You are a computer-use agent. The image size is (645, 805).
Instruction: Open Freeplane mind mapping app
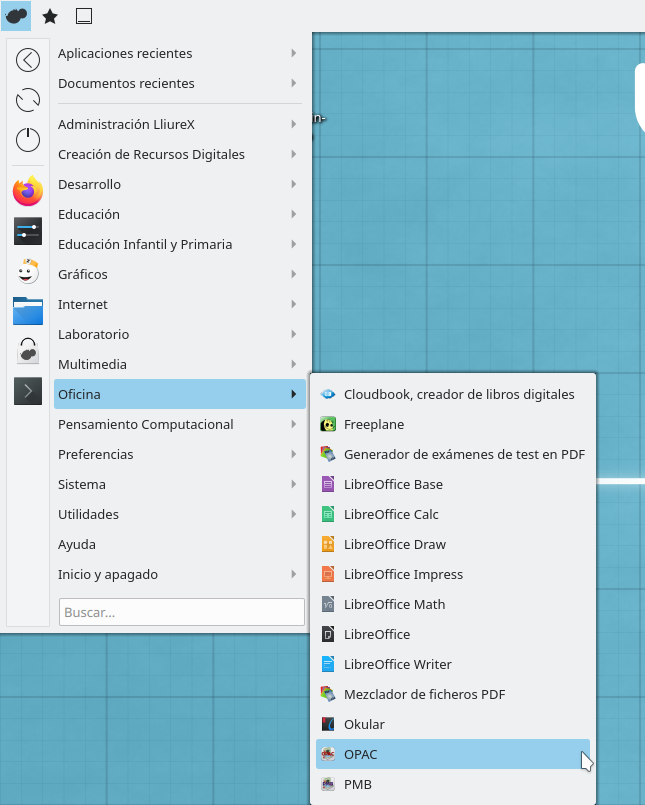(374, 424)
